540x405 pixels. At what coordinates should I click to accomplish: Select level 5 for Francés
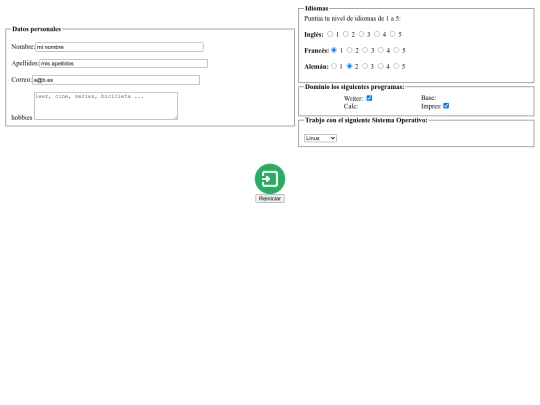coord(396,50)
